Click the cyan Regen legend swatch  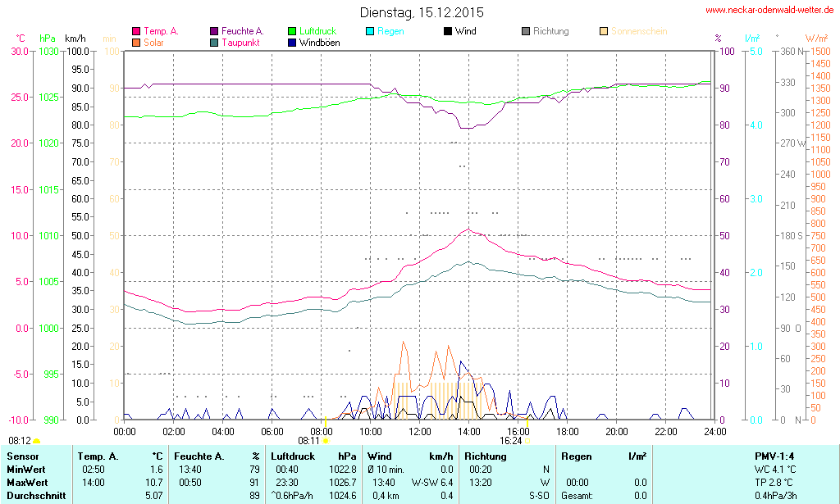coord(370,32)
